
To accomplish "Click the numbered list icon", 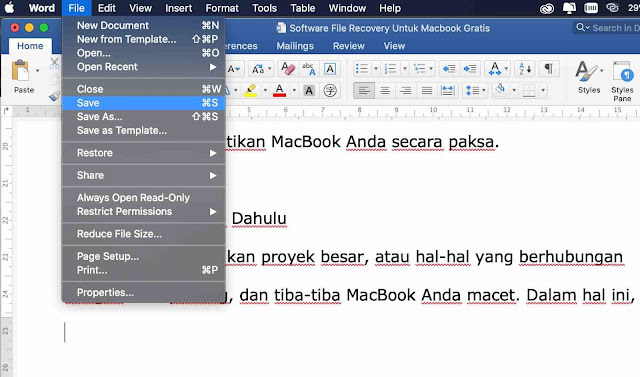I will tap(391, 69).
